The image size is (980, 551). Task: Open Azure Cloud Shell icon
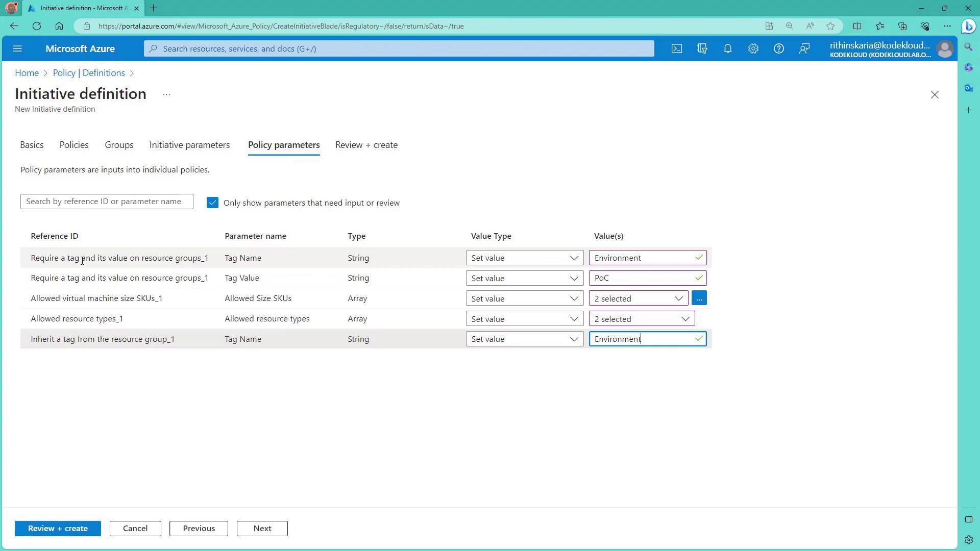676,48
